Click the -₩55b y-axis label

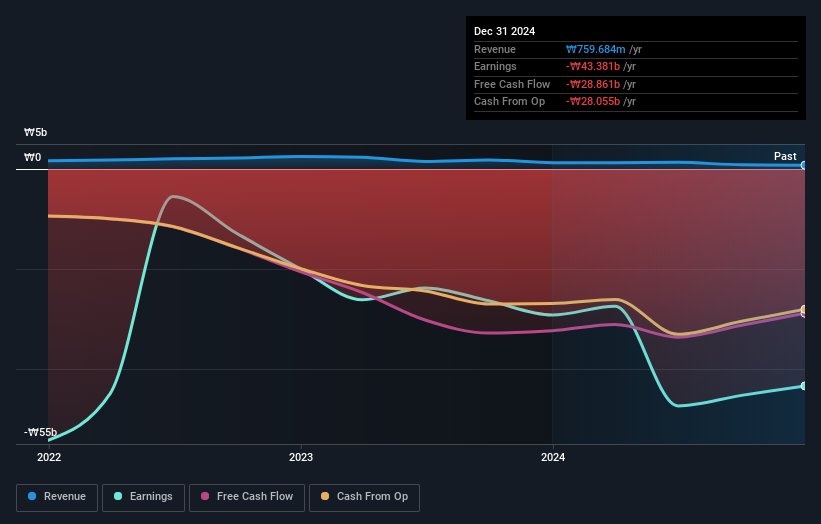[x=40, y=432]
